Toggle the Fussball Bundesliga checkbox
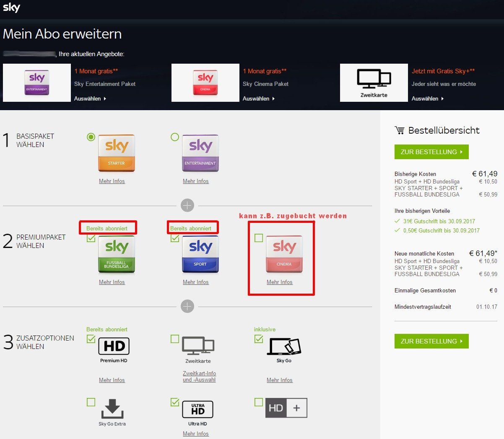This screenshot has height=439, width=504. pos(91,238)
